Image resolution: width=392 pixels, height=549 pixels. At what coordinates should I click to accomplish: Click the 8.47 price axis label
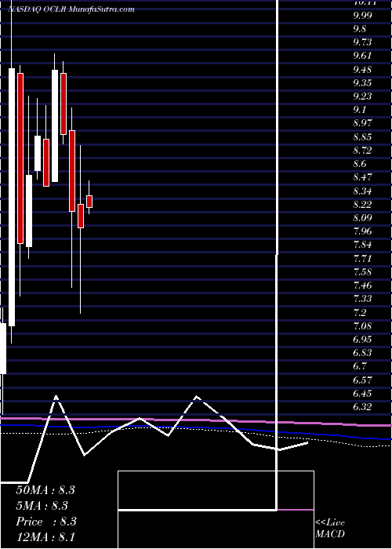(362, 176)
